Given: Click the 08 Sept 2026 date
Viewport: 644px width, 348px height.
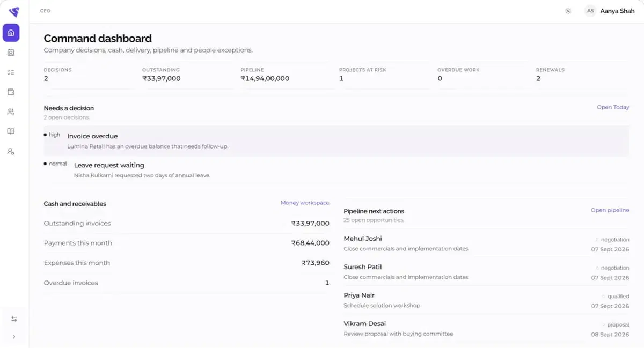Looking at the screenshot, I should 610,334.
